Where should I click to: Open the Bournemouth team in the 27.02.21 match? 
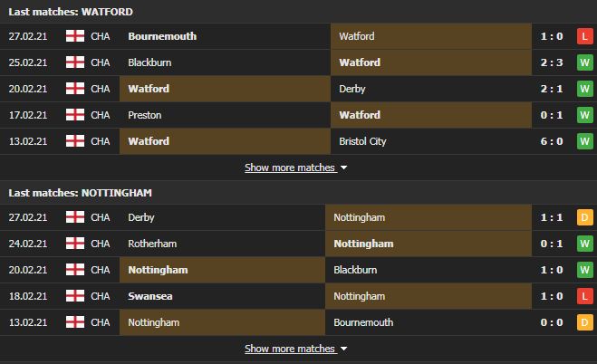pyautogui.click(x=162, y=36)
